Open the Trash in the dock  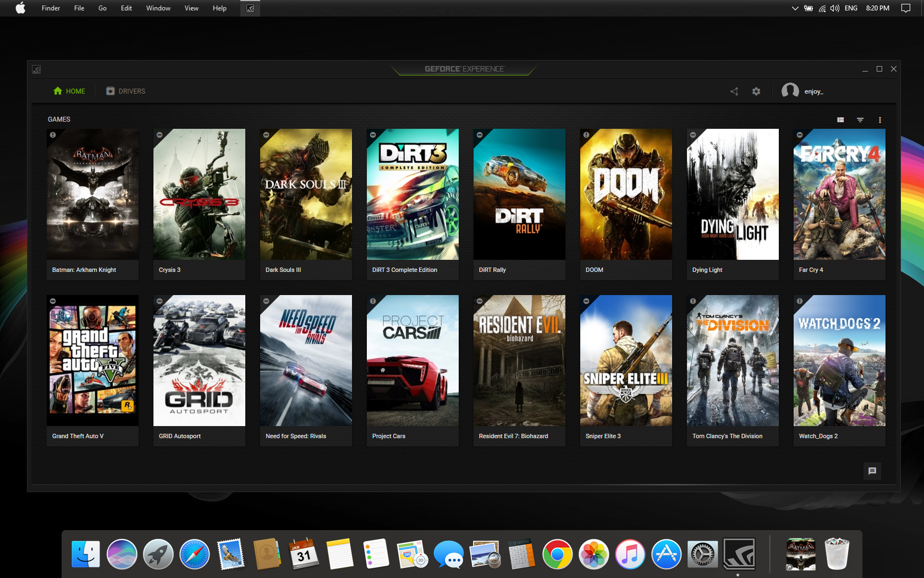click(x=837, y=554)
